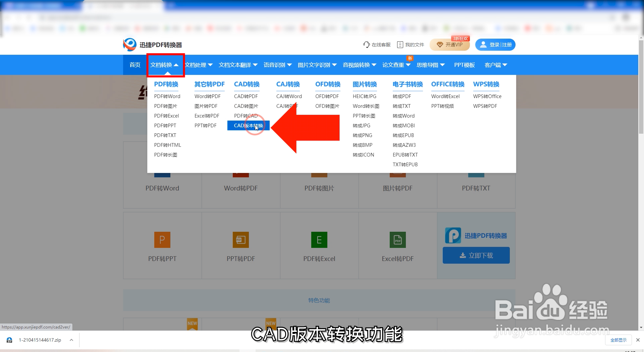The image size is (644, 352).
Task: Click the PDF转PPT orange P icon
Action: [162, 240]
